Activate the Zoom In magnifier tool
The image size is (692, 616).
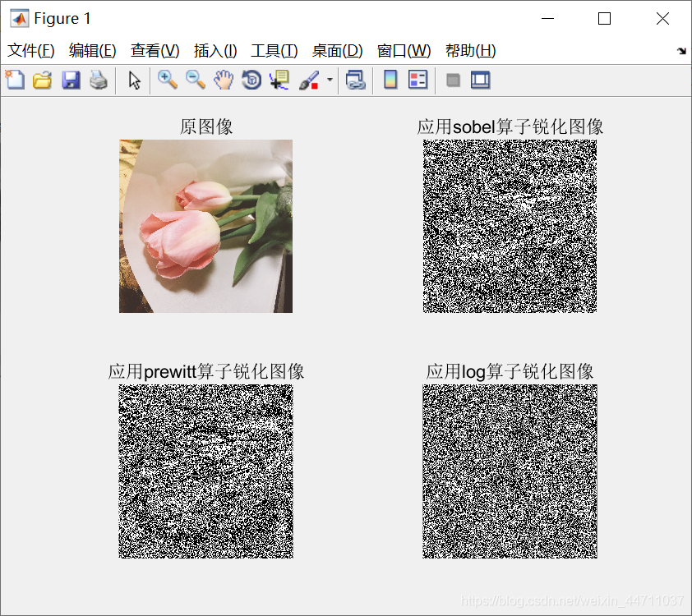pos(168,80)
